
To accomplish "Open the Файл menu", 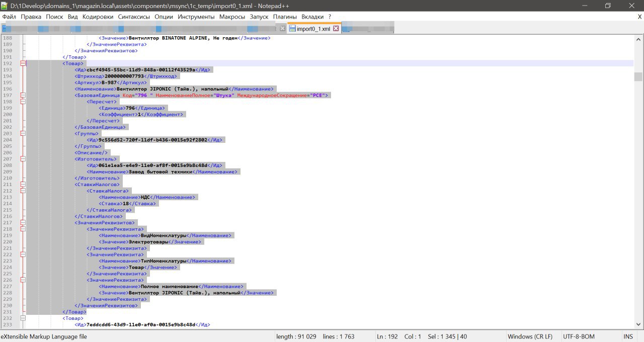I will pos(9,17).
